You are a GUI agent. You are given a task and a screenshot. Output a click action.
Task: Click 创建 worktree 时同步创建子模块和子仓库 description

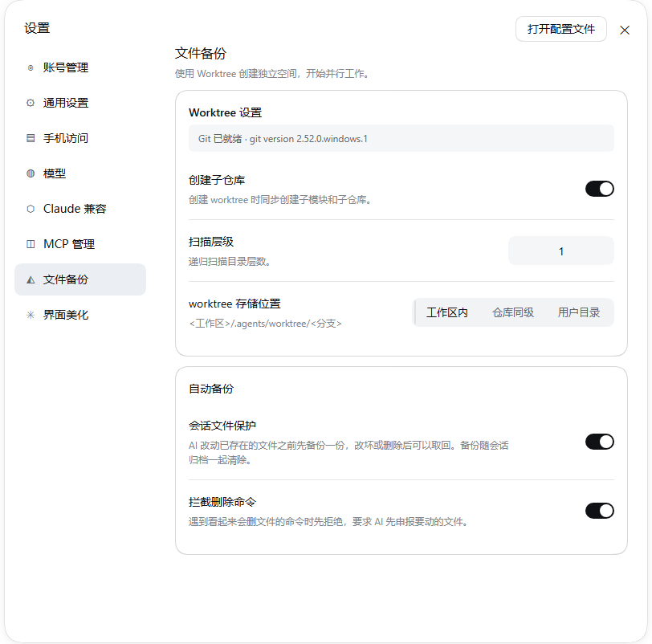pos(280,200)
